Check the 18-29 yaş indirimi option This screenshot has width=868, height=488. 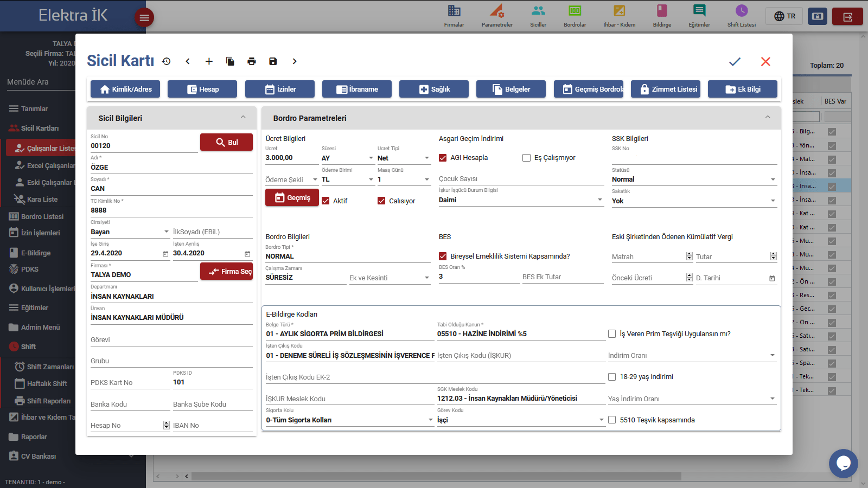pyautogui.click(x=612, y=377)
